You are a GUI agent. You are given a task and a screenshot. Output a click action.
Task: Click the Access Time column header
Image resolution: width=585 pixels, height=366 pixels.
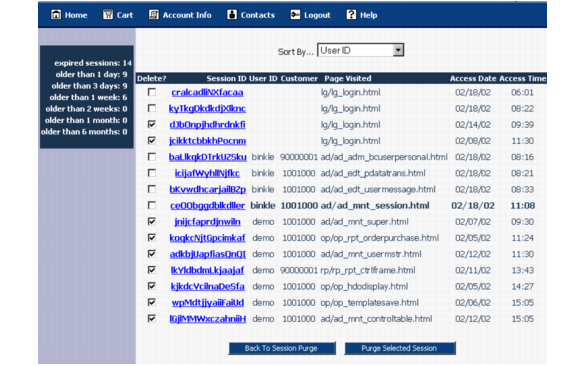[523, 78]
